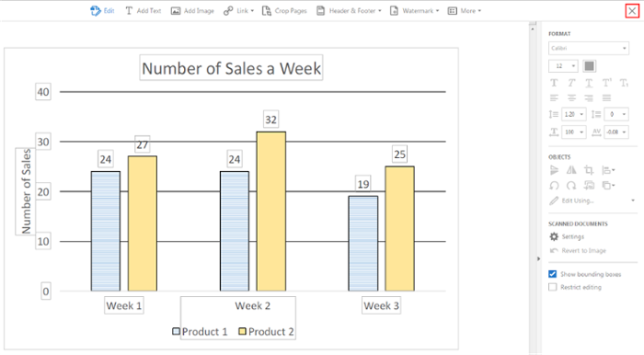Apply underline text style icon
The height and width of the screenshot is (355, 644).
click(589, 83)
